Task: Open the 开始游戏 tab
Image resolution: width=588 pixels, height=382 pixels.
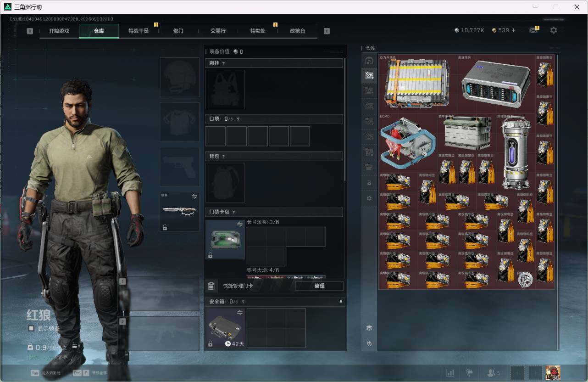Action: 59,31
